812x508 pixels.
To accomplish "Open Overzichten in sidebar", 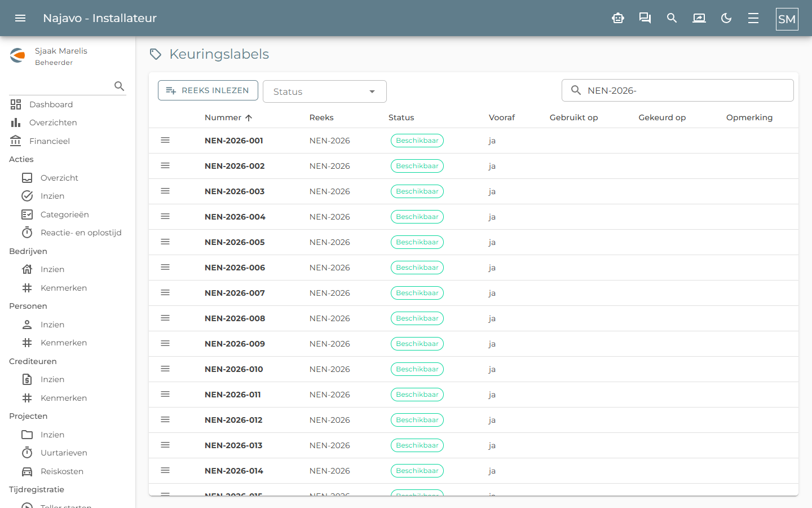I will (53, 122).
